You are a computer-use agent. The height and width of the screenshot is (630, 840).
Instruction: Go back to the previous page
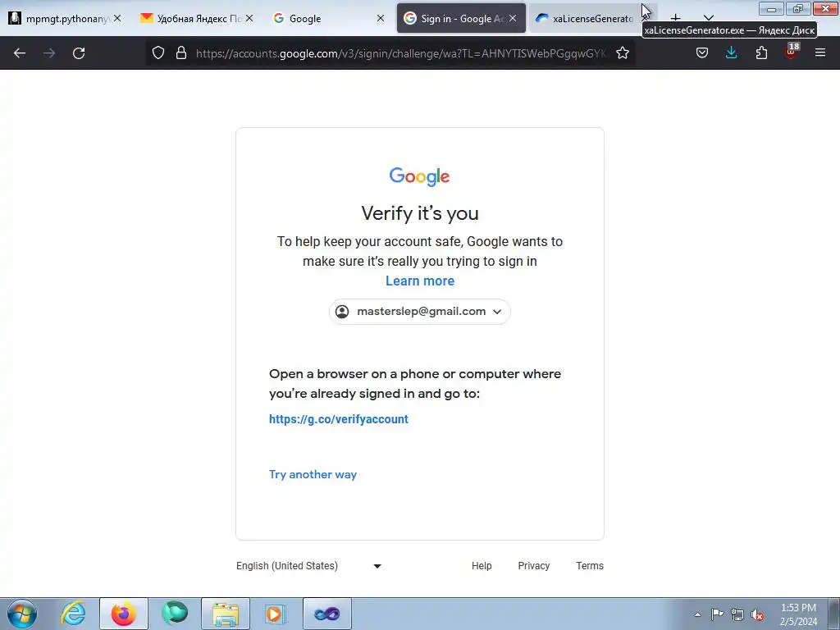click(20, 53)
